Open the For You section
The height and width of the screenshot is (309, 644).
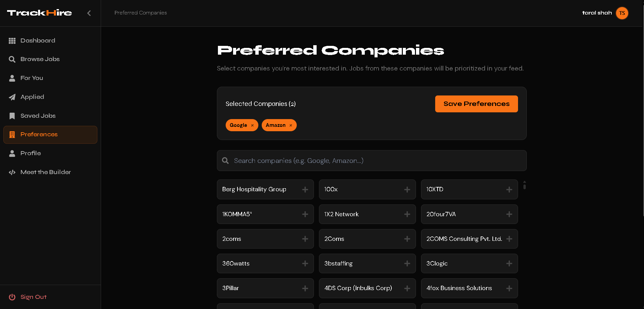[x=32, y=78]
